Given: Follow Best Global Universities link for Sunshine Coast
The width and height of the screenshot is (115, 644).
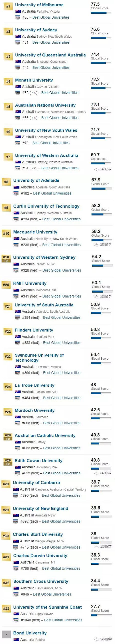Looking at the screenshot, I should click(x=63, y=620).
